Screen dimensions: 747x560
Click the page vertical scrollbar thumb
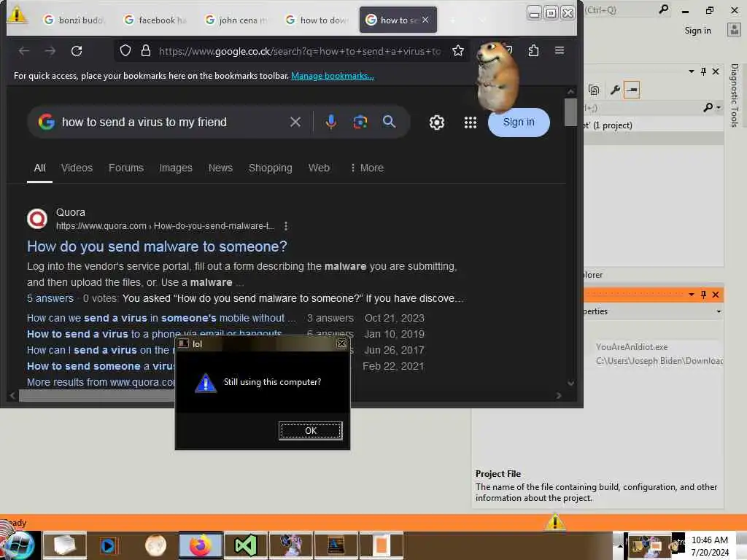(x=570, y=112)
